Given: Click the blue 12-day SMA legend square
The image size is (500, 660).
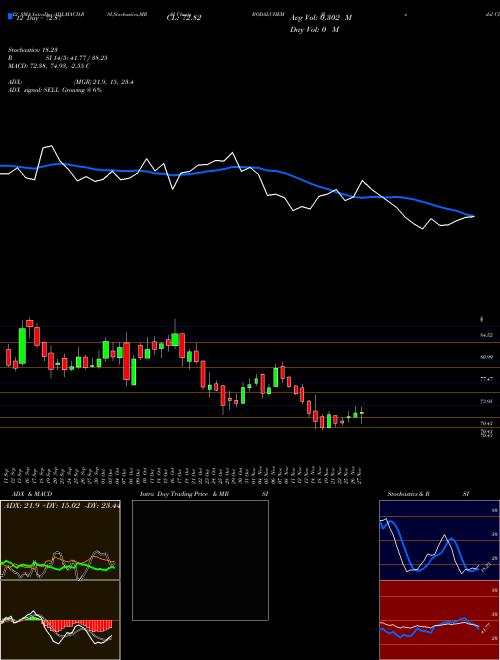Looking at the screenshot, I should (10, 16).
